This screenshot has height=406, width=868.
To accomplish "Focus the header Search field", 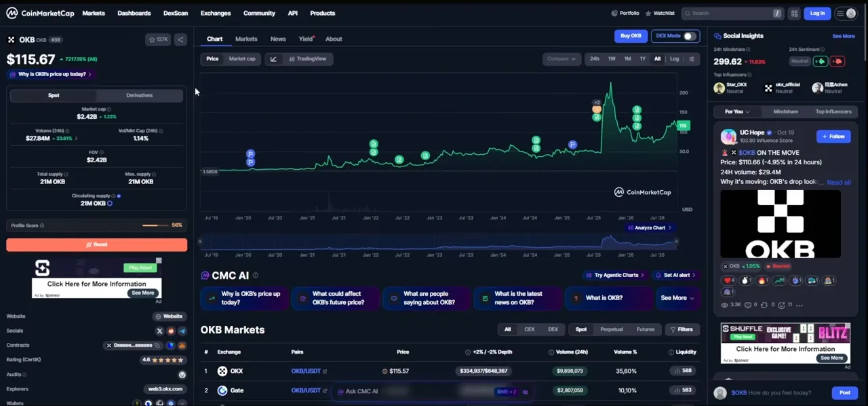I will point(732,13).
